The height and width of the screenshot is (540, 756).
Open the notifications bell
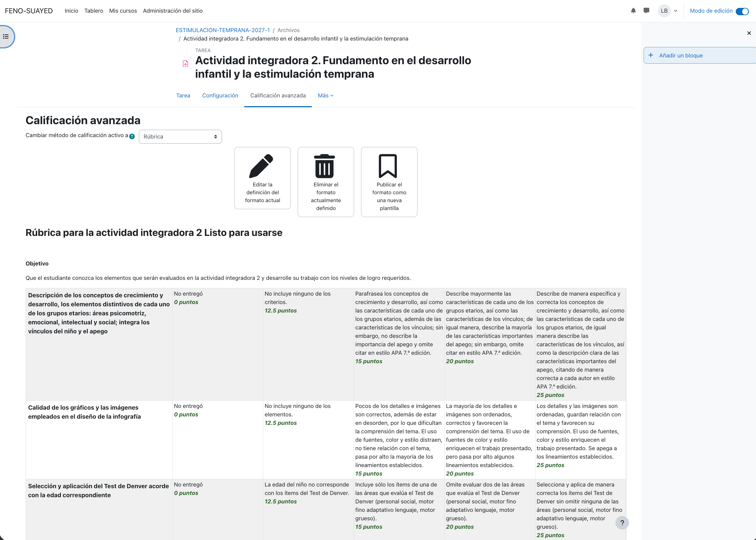(633, 11)
